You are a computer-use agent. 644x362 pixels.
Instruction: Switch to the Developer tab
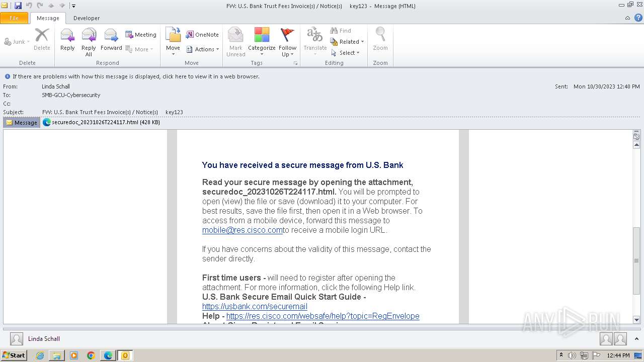(87, 18)
